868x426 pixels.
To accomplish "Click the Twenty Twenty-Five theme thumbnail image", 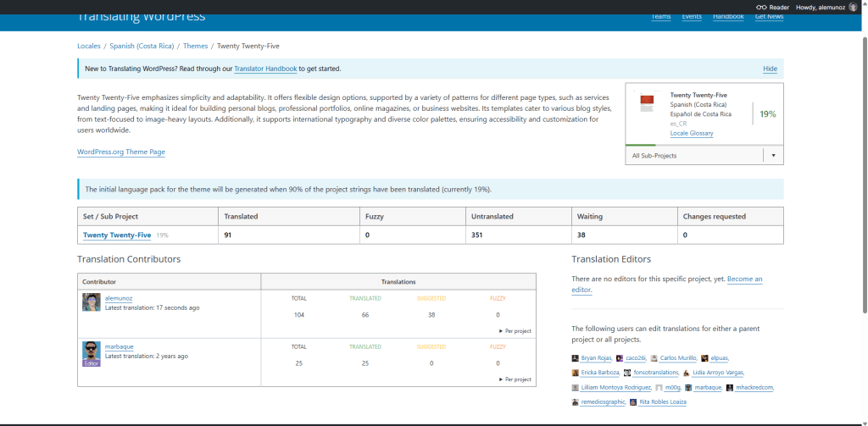I will (647, 103).
